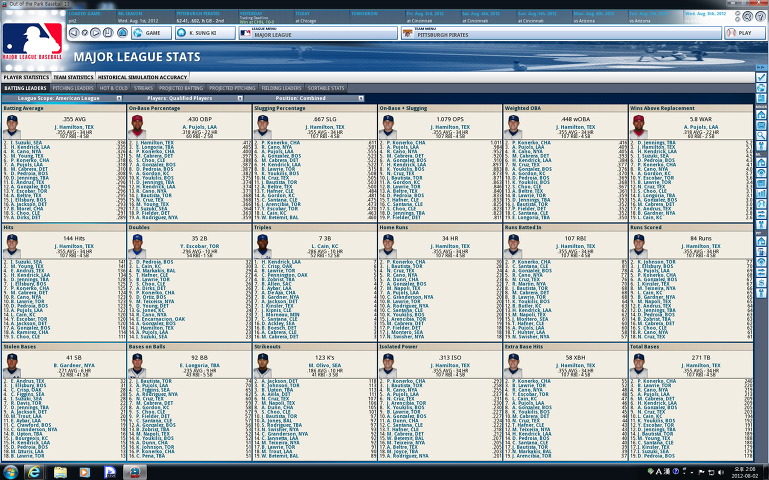Open the help question mark icon
The width and height of the screenshot is (769, 480).
click(760, 16)
